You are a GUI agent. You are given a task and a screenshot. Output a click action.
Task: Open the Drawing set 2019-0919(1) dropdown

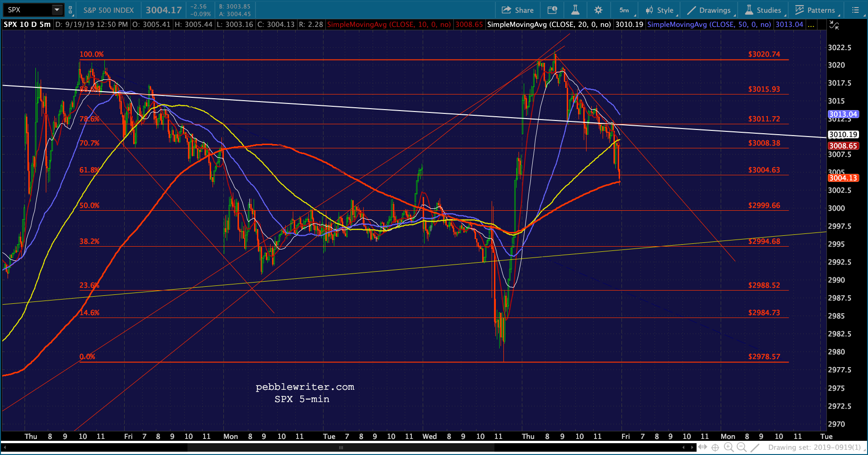coord(815,447)
